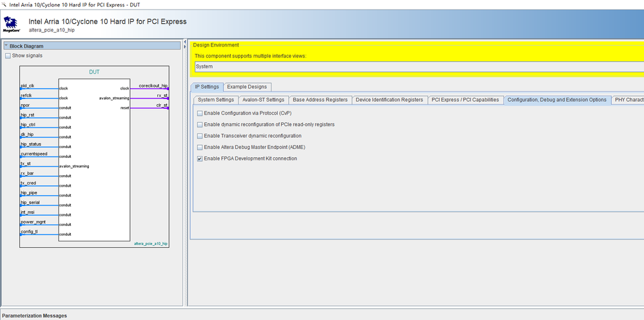This screenshot has height=320, width=644.
Task: Click the refclk port label
Action: (x=26, y=95)
